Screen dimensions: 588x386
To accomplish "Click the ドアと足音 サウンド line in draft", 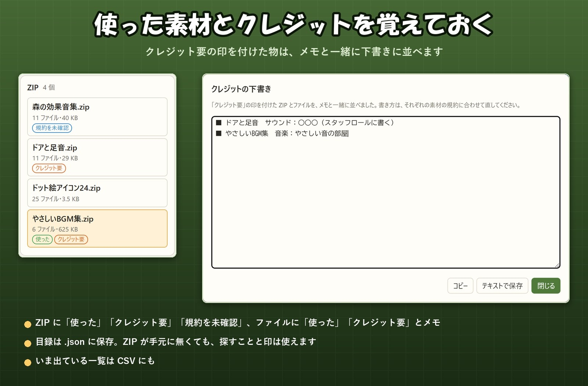I will coord(305,123).
